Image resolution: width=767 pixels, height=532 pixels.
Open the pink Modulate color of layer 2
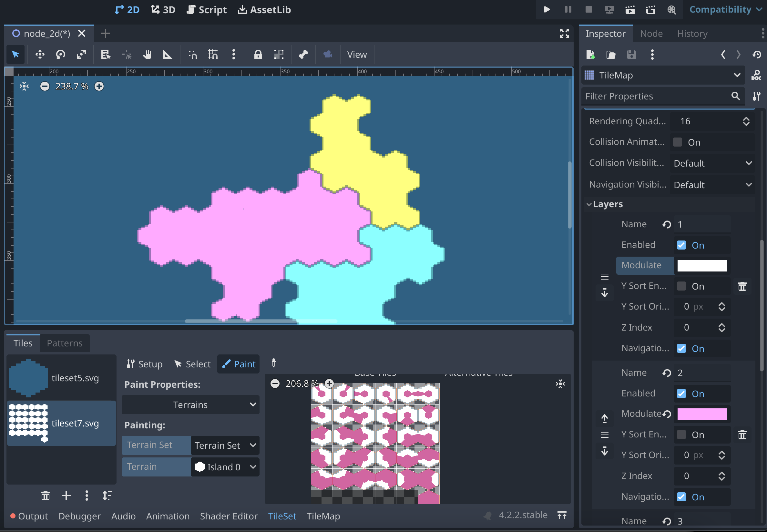tap(702, 414)
